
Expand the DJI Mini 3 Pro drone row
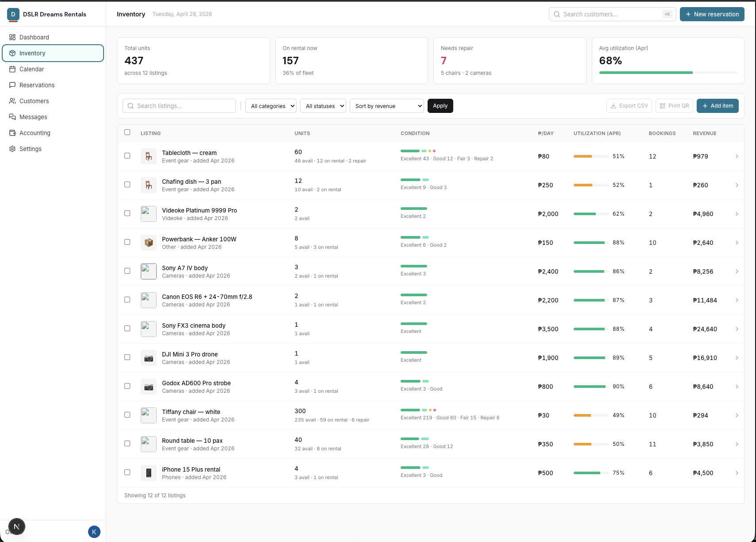click(737, 357)
